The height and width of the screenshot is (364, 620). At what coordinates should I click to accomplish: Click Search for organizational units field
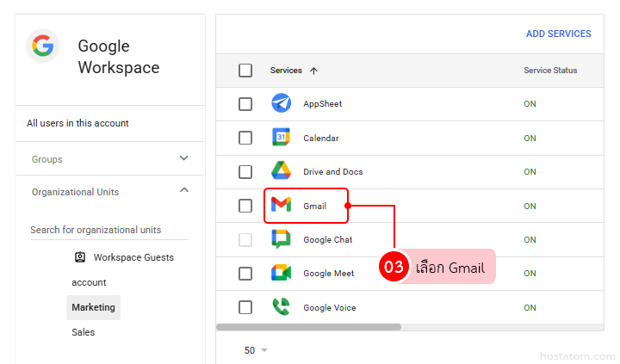coord(109,230)
